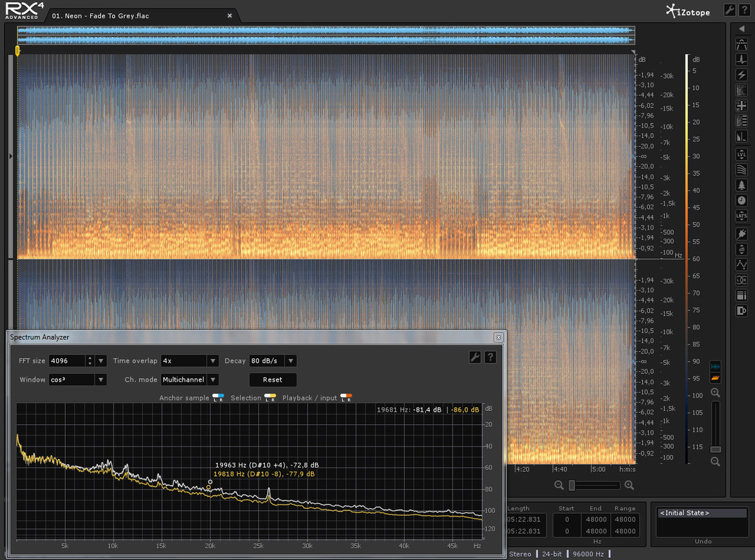
Task: Open the Ambience Match tree module
Action: pyautogui.click(x=742, y=185)
